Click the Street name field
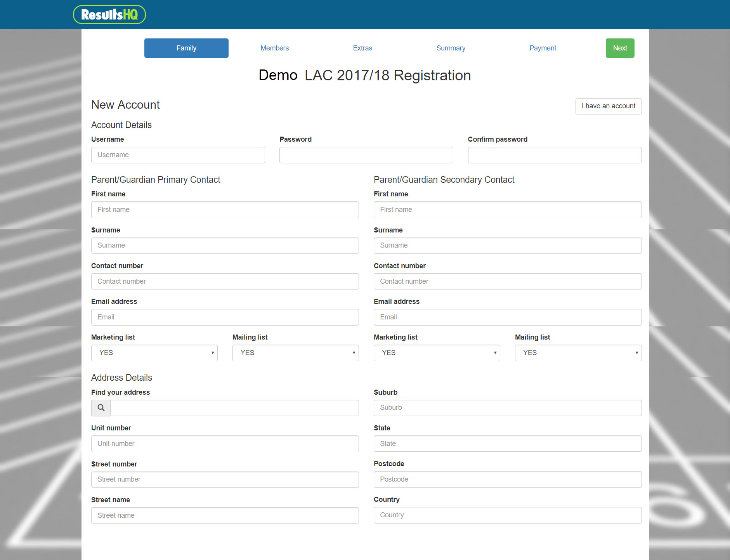 click(x=225, y=515)
